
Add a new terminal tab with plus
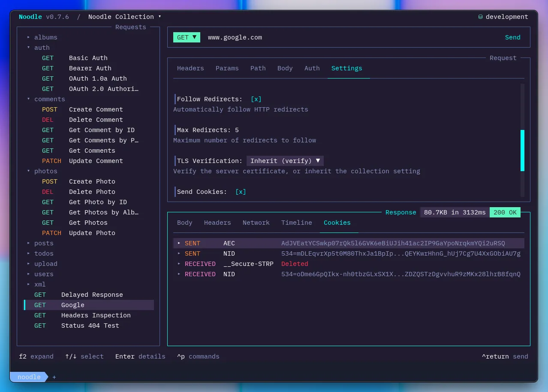point(54,377)
